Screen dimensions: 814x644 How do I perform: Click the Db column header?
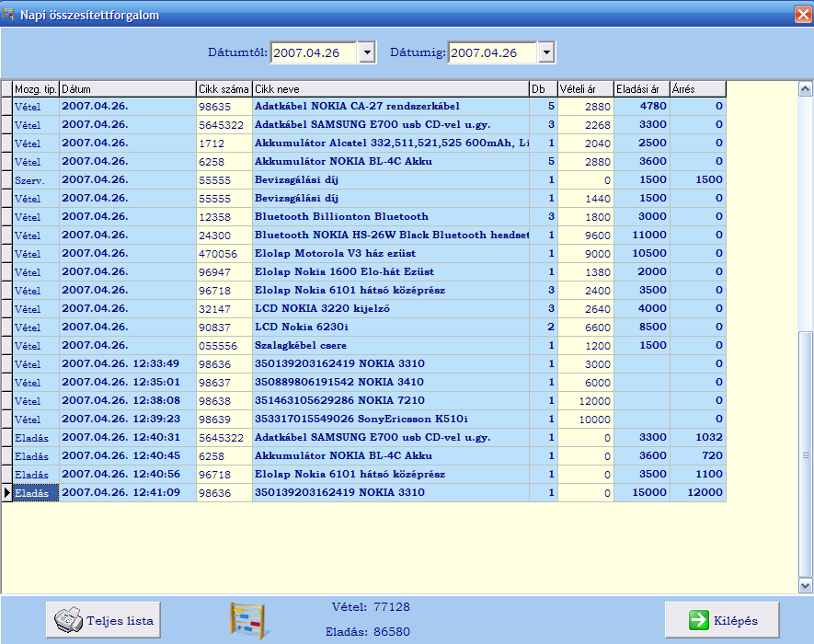(544, 89)
